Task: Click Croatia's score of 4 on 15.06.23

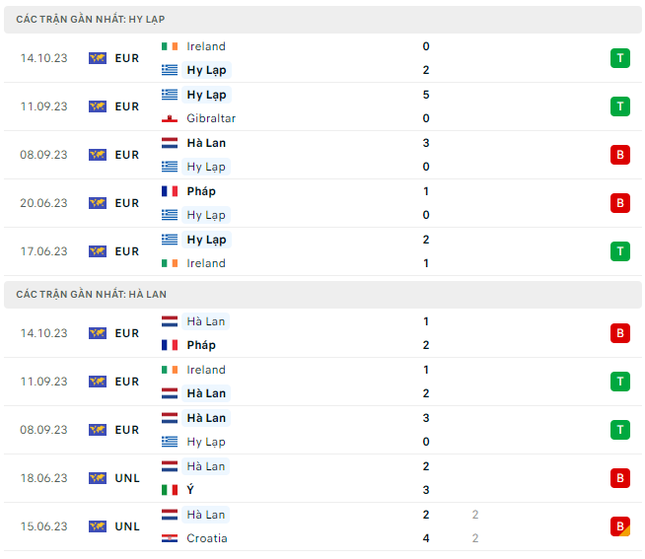Action: coord(426,538)
